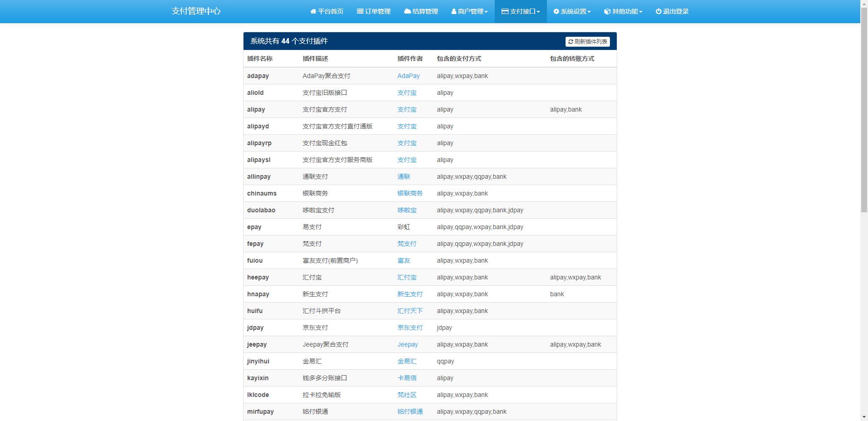Viewport: 868px width, 421px height.
Task: Expand the 系统设置 dropdown caret
Action: (589, 12)
